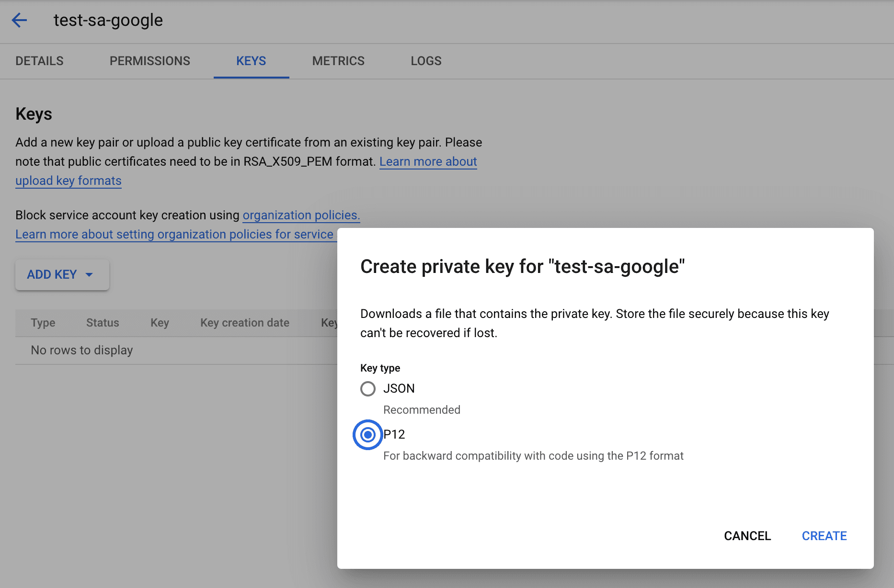Click the back arrow icon
Screen dimensions: 894x588
(19, 20)
